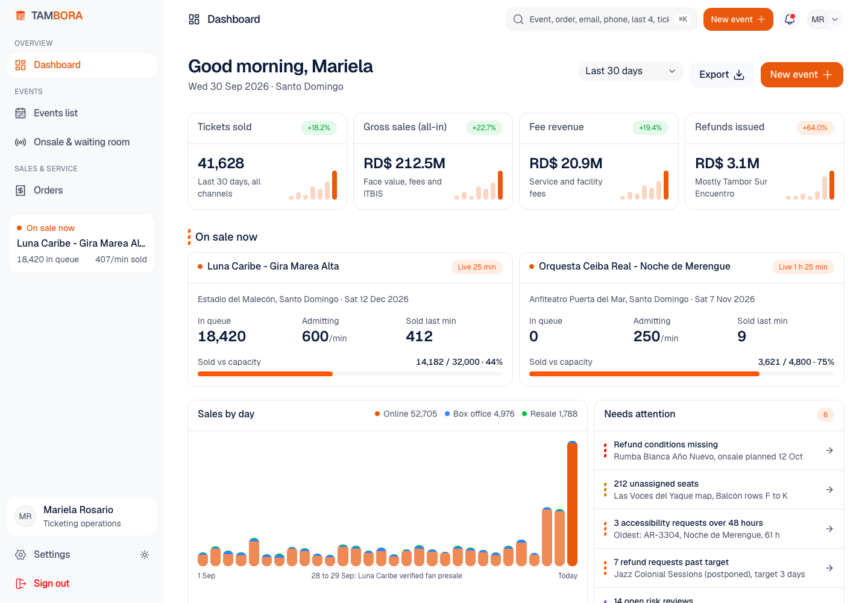Click the Needs attention count badge 6
The image size is (868, 603).
tap(825, 415)
